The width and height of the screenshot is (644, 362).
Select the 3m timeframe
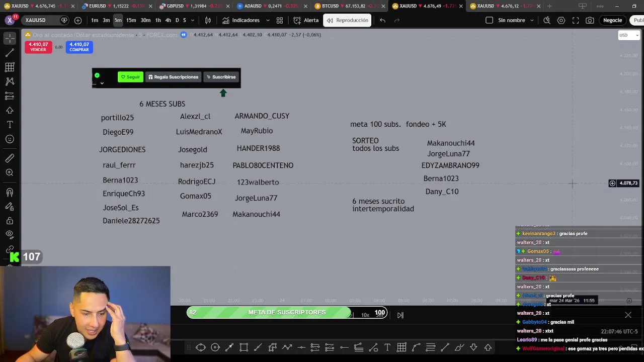[106, 20]
